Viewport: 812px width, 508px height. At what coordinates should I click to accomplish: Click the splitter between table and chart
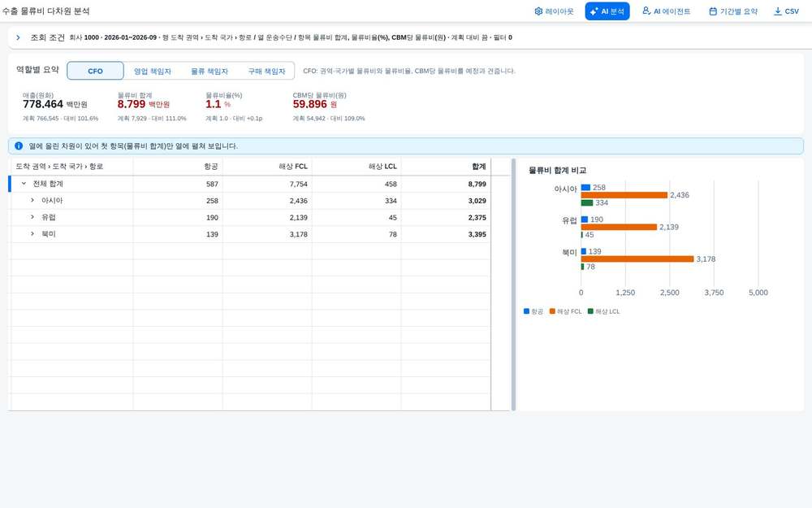[513, 284]
